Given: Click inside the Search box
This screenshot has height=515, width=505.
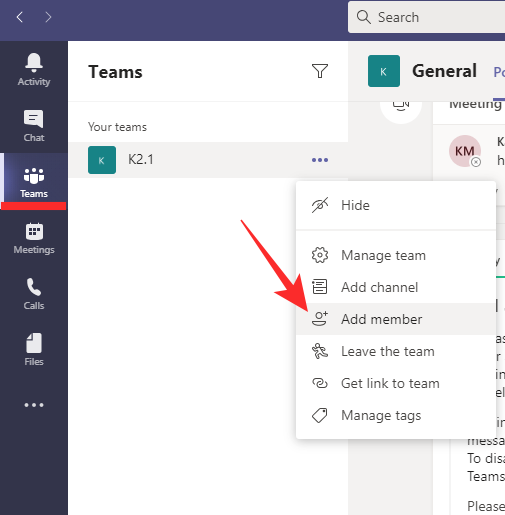Looking at the screenshot, I should [427, 17].
